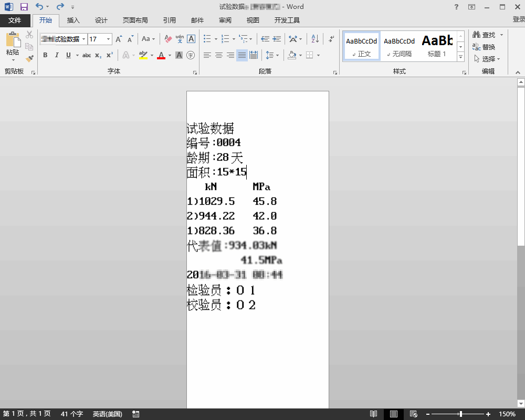Viewport: 525px width, 420px height.
Task: Open the phonetic guide (wén) tool
Action: (x=180, y=39)
